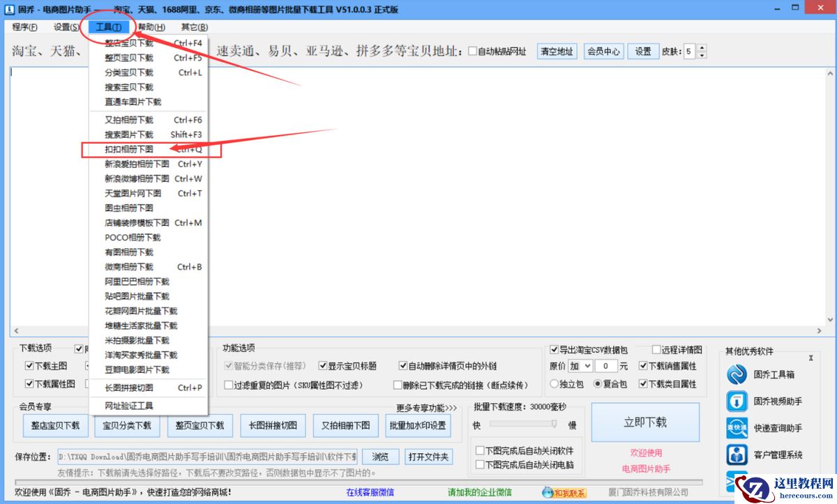Toggle 导出淘宝CSV数据包 checkbox
Viewport: 837px width, 504px height.
(x=554, y=350)
